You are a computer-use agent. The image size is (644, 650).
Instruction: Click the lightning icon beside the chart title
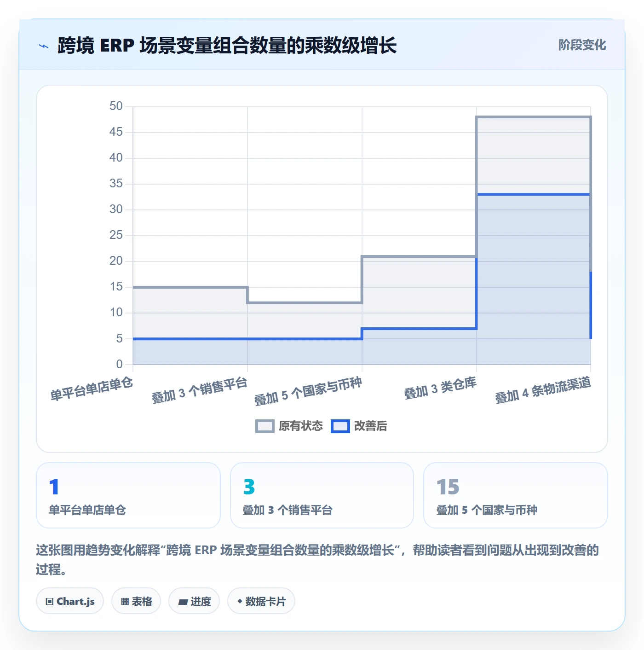click(x=44, y=46)
